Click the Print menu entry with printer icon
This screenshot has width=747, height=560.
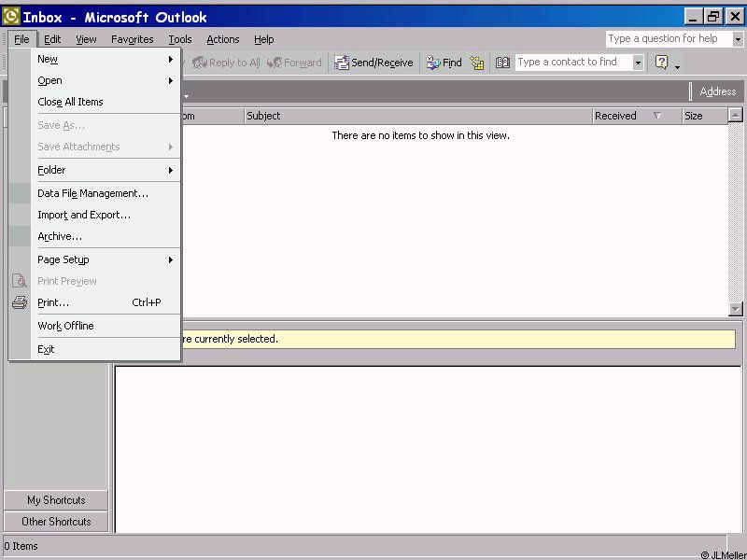click(x=53, y=302)
